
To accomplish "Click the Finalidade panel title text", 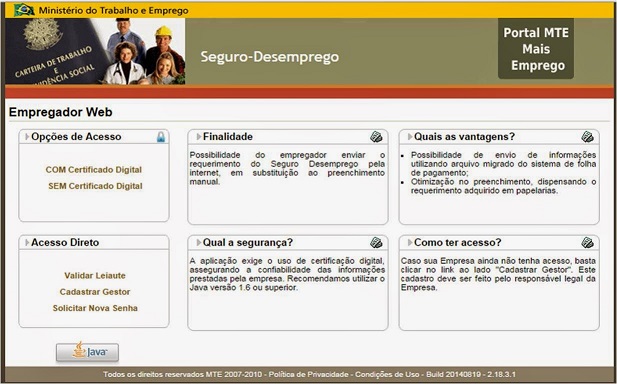I will pyautogui.click(x=228, y=137).
